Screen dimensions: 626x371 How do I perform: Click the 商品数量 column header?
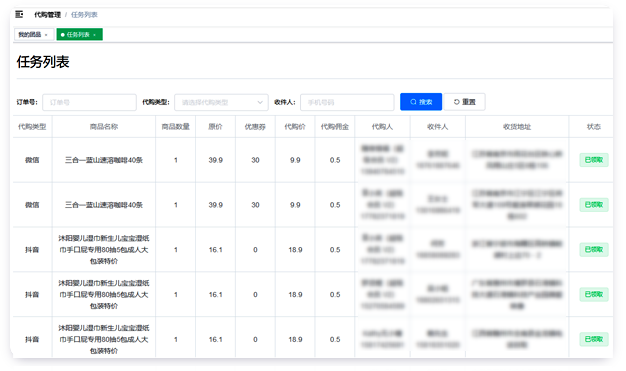point(176,127)
